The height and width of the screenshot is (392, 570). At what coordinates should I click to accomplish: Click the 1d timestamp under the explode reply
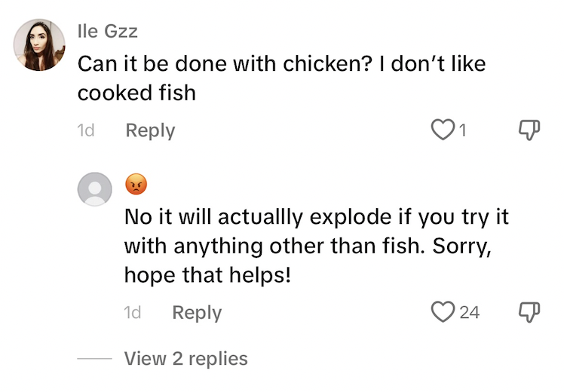[x=132, y=312]
